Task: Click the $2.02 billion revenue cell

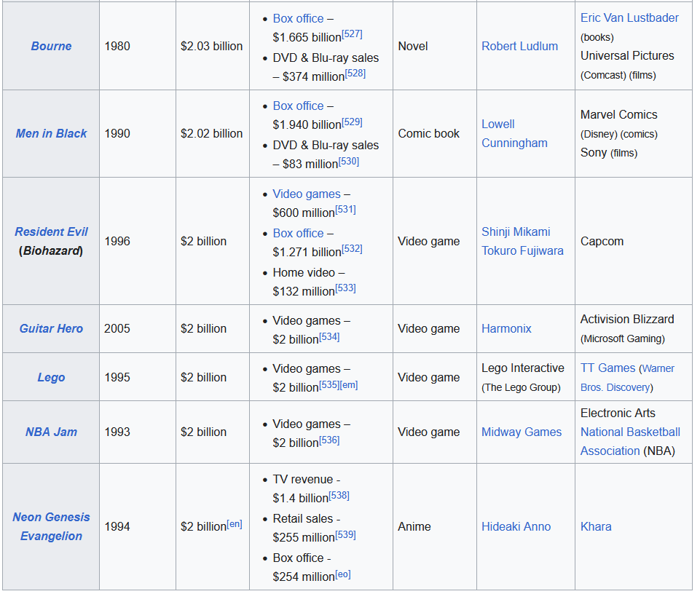Action: (x=212, y=133)
